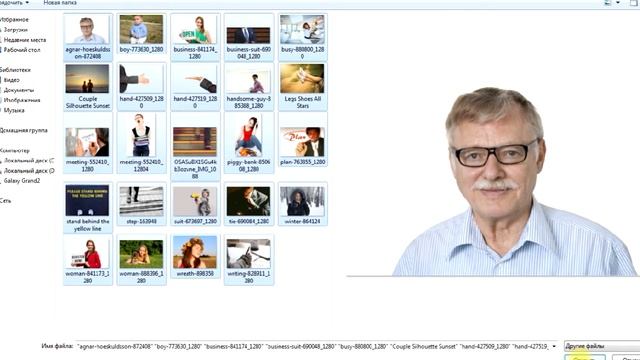
Task: Open the file name history dropdown arrow
Action: (554, 346)
